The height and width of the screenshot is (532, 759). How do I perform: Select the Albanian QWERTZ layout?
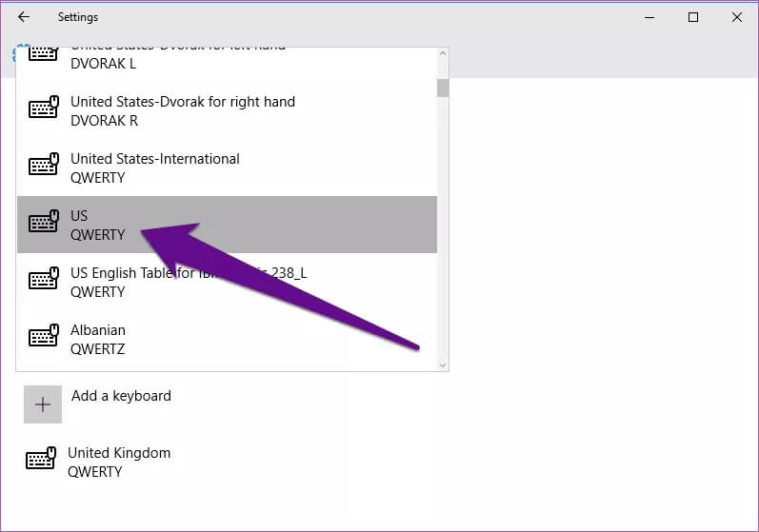(x=227, y=339)
